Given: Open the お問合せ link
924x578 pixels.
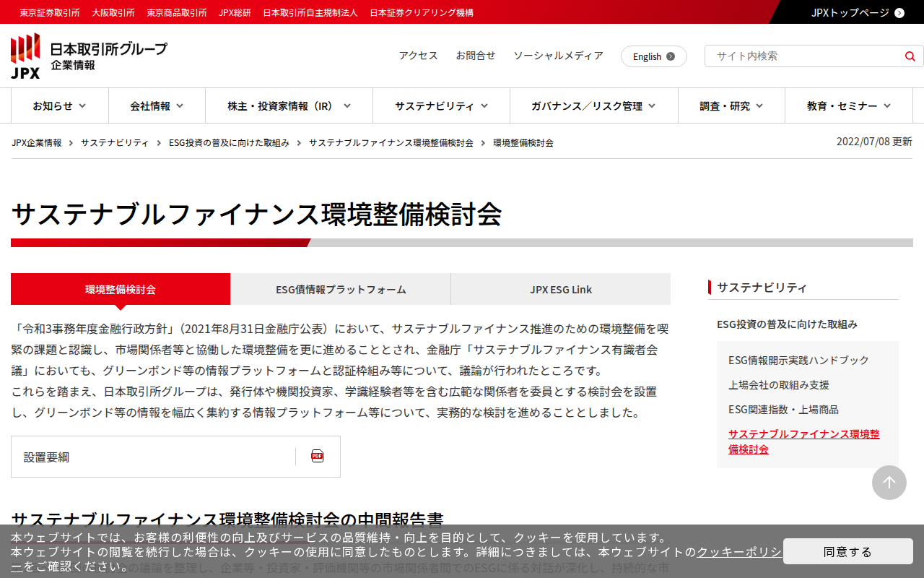Looking at the screenshot, I should pyautogui.click(x=476, y=56).
